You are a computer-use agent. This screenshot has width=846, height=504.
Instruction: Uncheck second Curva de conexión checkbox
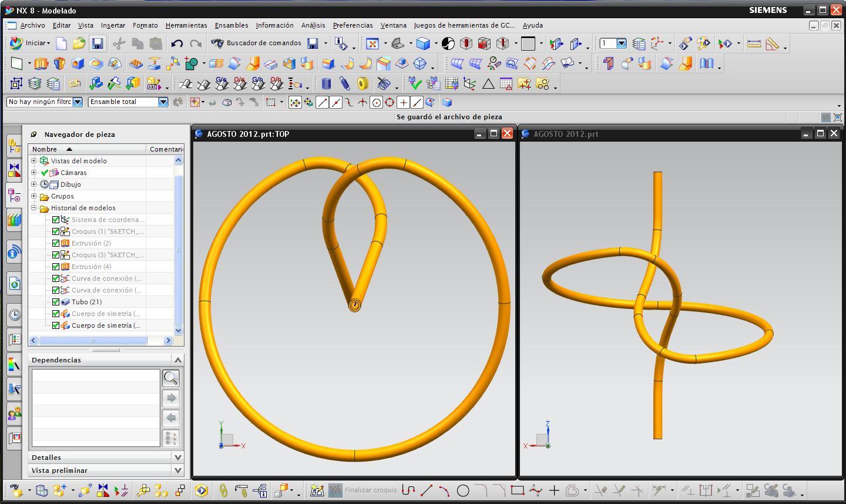(56, 290)
